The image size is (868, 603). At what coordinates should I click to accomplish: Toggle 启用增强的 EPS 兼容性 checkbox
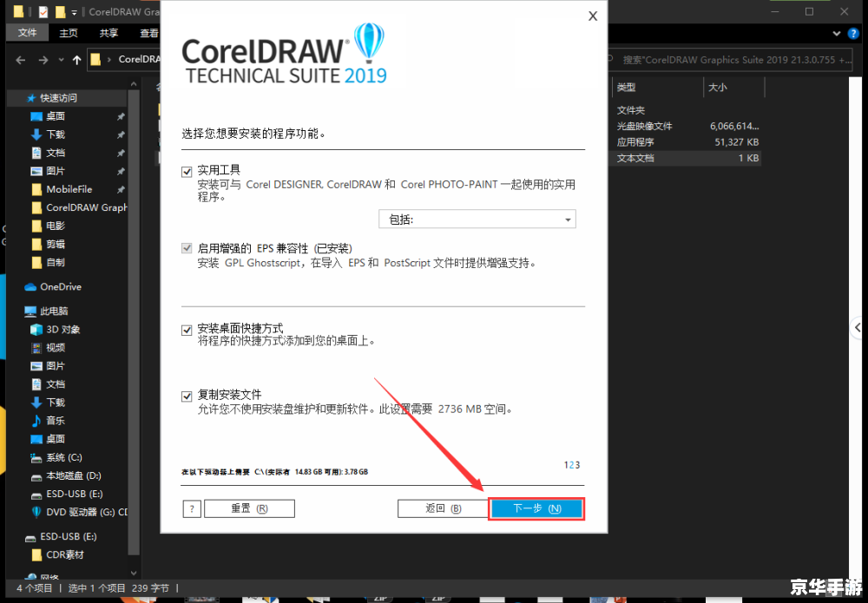click(x=187, y=248)
